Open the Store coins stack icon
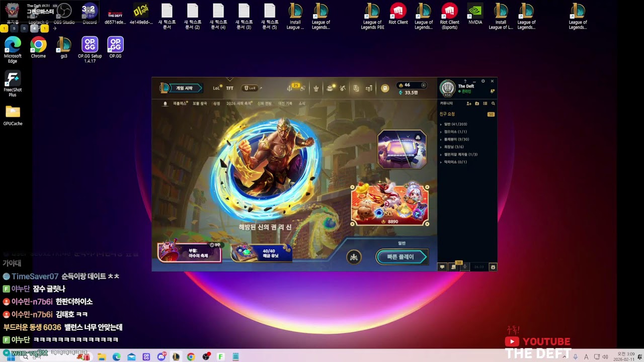This screenshot has height=362, width=644. click(x=369, y=88)
